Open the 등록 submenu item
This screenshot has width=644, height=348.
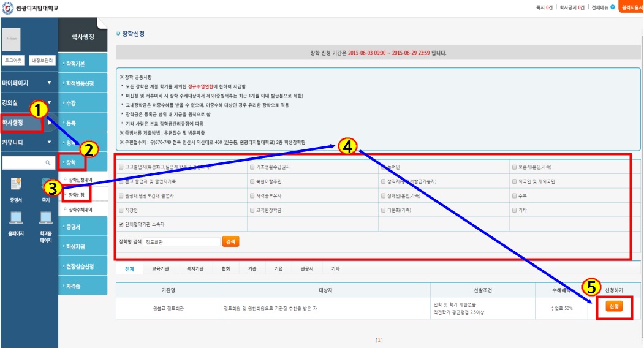[83, 123]
